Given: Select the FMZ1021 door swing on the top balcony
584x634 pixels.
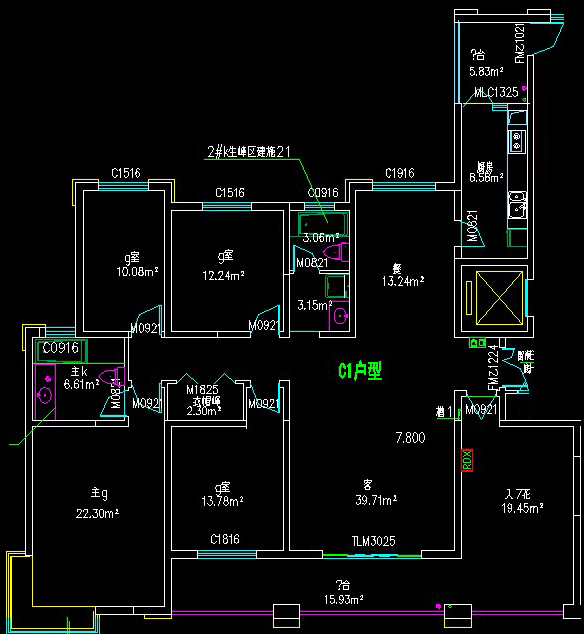Looking at the screenshot, I should [548, 38].
